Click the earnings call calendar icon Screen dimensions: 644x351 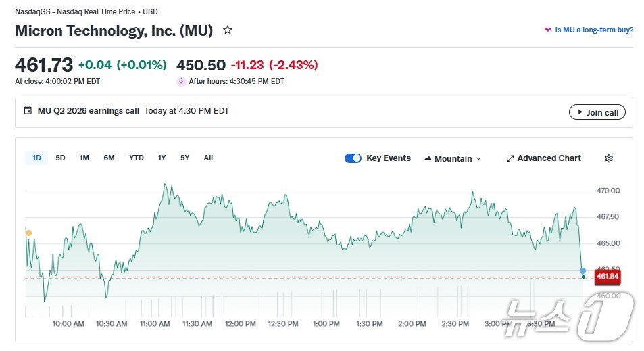(x=28, y=111)
